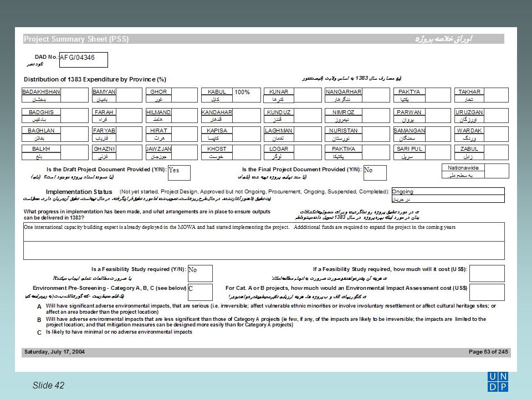
Task: Click the KUNAR province label
Action: point(279,91)
